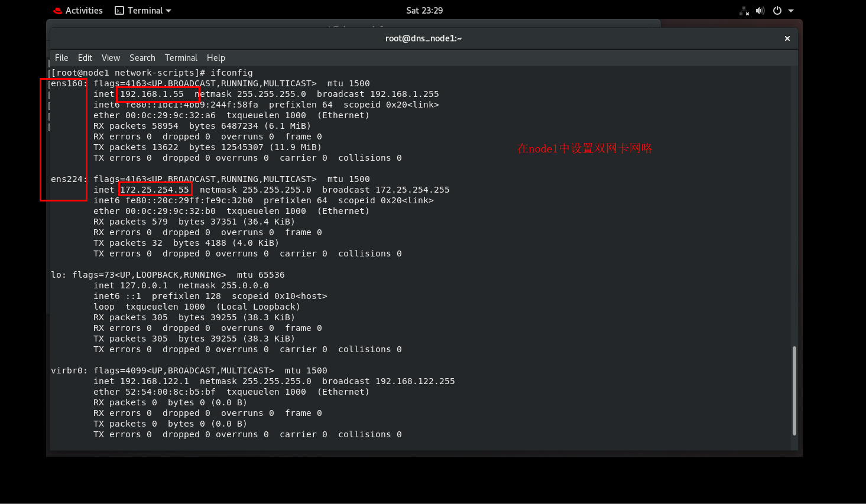
Task: Click the terminal vertical scrollbar thumb
Action: [x=794, y=391]
